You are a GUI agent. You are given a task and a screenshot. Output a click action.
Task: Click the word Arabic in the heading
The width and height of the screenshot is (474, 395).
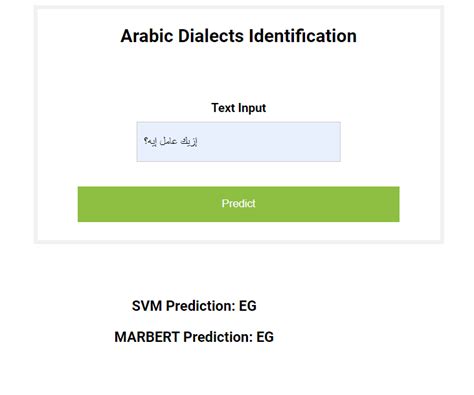(x=147, y=36)
